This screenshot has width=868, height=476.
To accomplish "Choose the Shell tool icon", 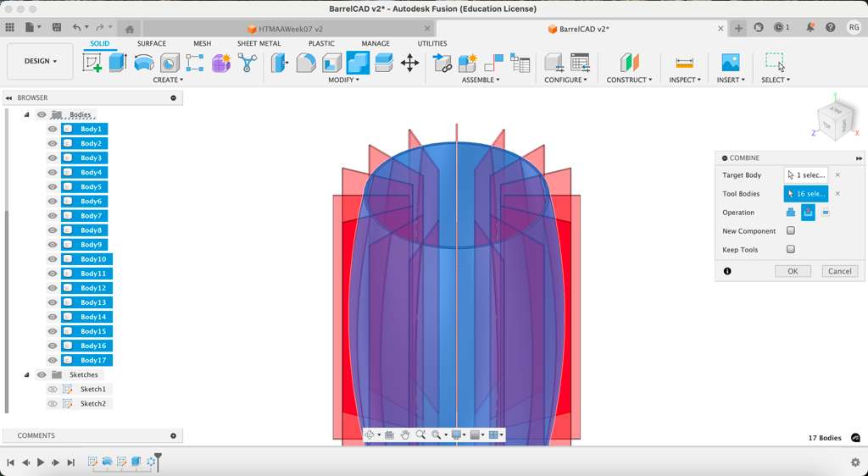I will [331, 63].
